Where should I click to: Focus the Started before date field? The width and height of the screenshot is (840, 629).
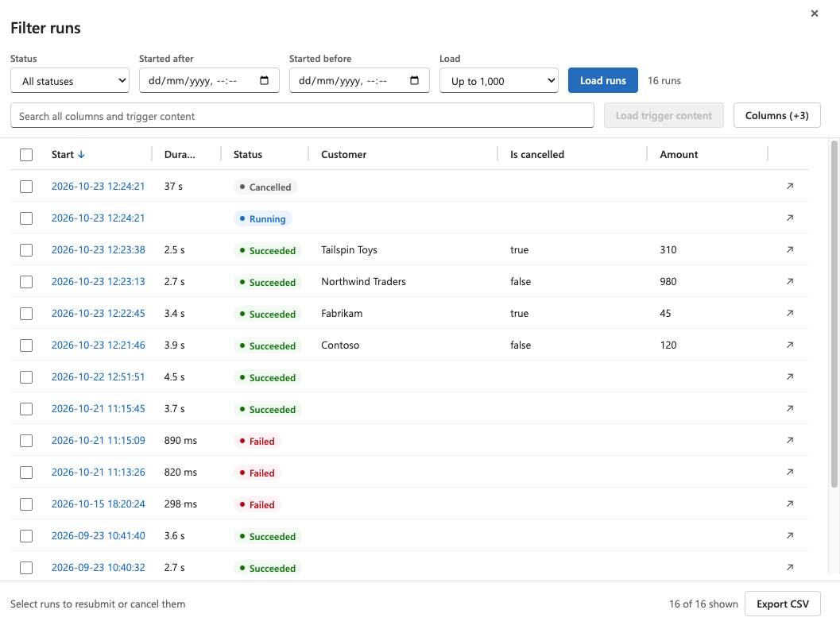[359, 80]
